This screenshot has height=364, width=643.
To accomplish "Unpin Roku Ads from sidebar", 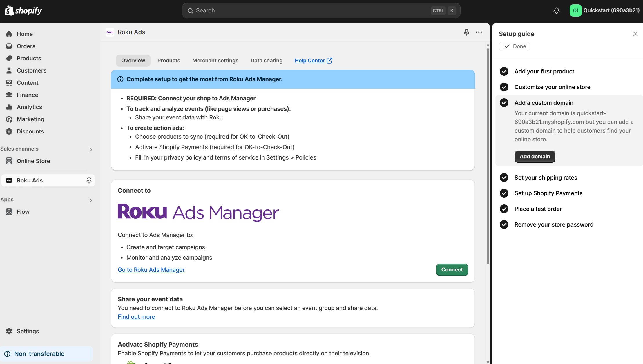I will click(x=89, y=180).
